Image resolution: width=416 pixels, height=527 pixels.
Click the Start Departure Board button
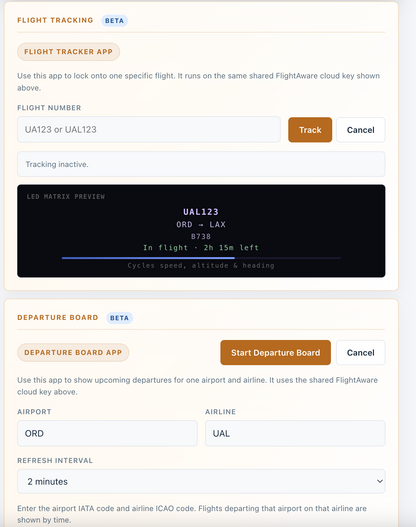(276, 353)
